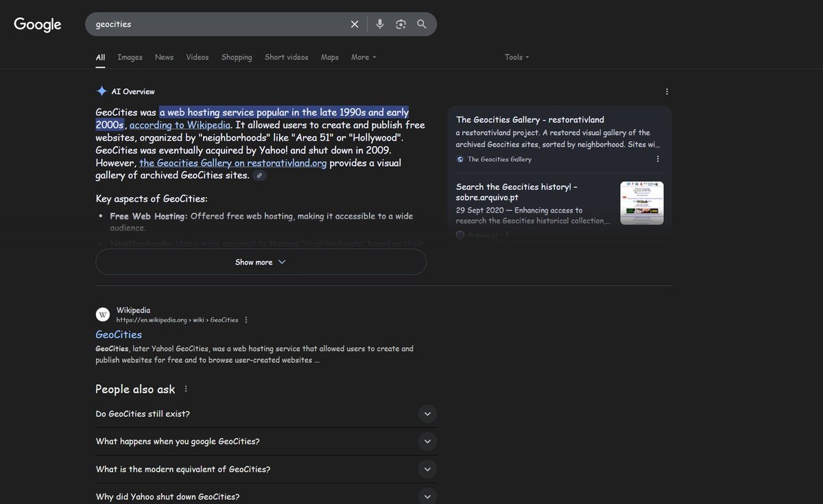The image size is (823, 504).
Task: Click the en.wikipedia.org URL breadcrumb
Action: [177, 320]
